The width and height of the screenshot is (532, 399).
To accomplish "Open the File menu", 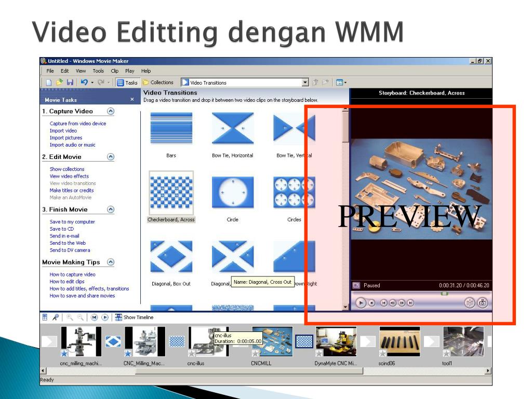I will [x=50, y=71].
